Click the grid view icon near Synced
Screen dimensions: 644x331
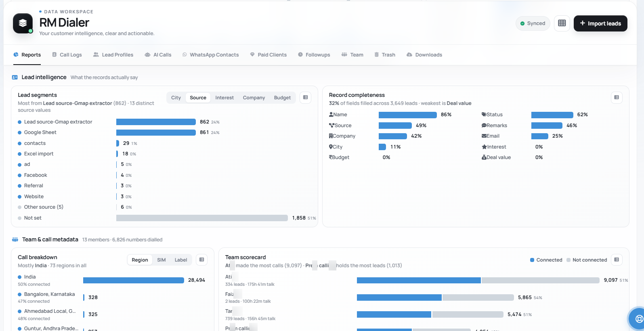pyautogui.click(x=562, y=23)
